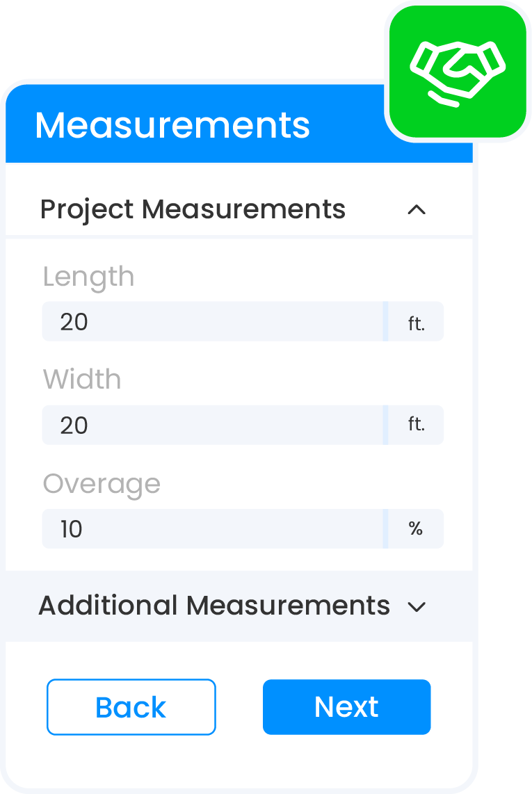Click the Project Measurements section title
532x794 pixels.
193,209
